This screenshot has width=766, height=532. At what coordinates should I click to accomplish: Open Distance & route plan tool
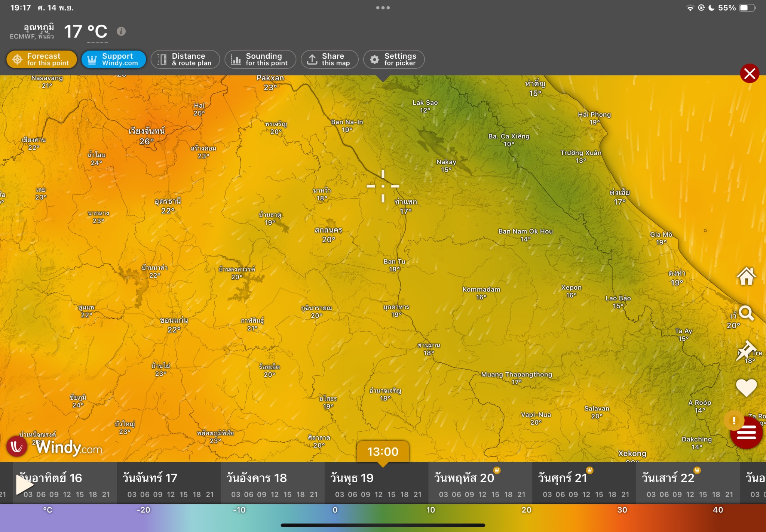click(185, 59)
